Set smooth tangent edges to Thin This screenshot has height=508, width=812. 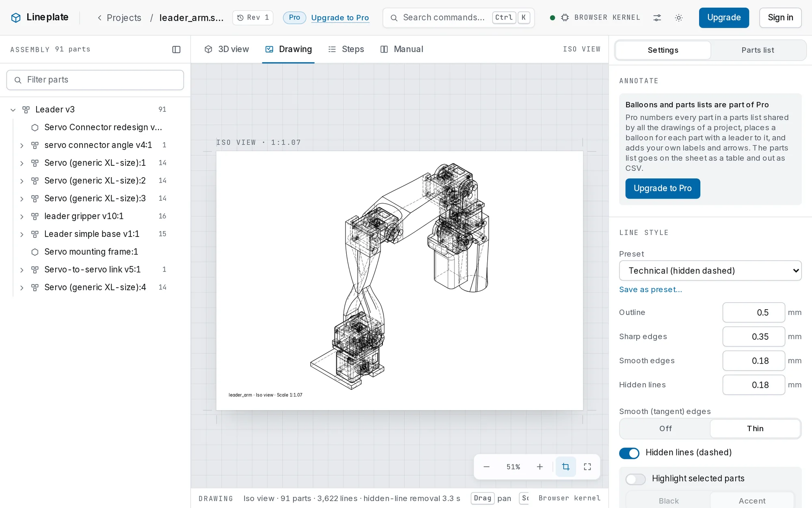(755, 428)
